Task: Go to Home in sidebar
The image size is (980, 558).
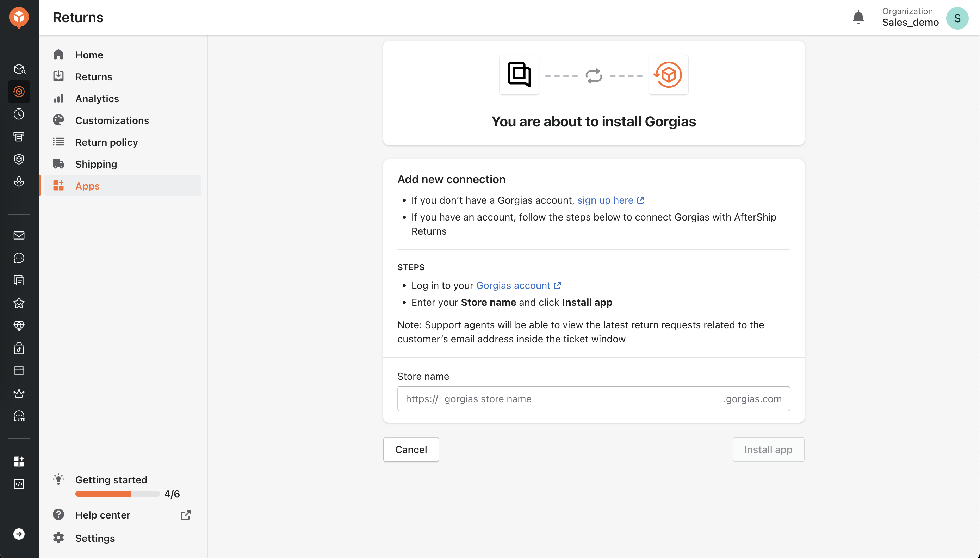Action: coord(123,55)
